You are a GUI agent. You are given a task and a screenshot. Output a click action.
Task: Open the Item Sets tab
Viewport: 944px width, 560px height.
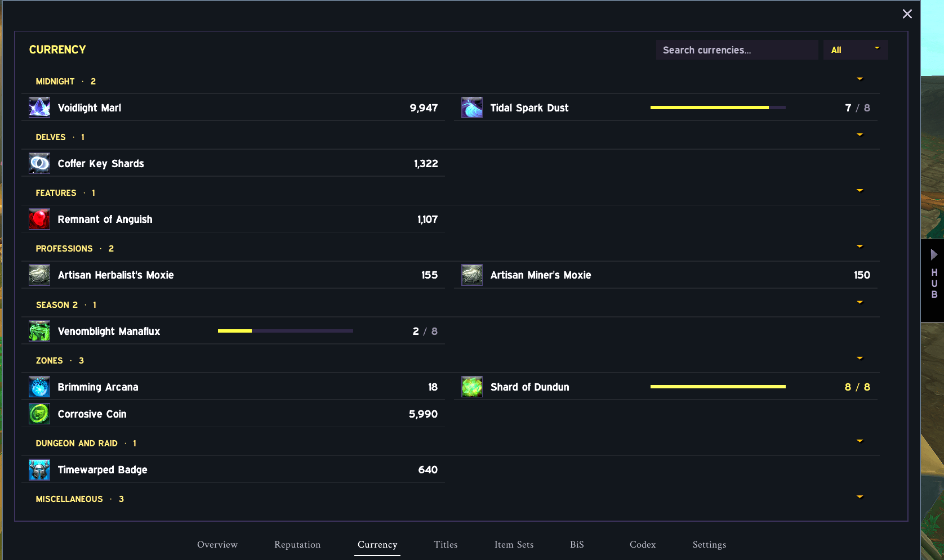click(514, 544)
